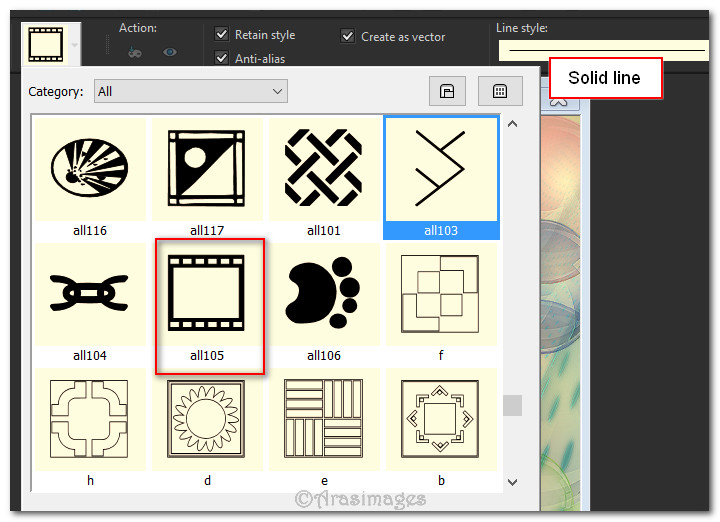Image resolution: width=720 pixels, height=522 pixels.
Task: Disable the Anti-alias checkbox
Action: 222,58
